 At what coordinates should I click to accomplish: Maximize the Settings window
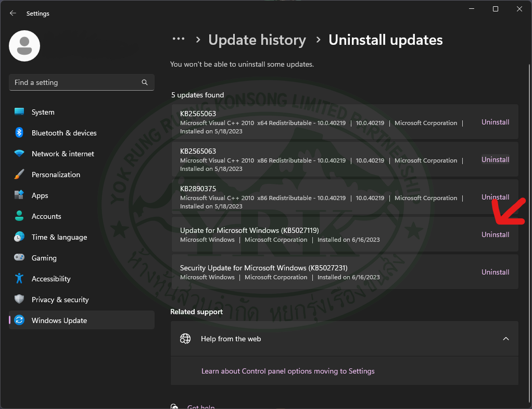[x=496, y=9]
